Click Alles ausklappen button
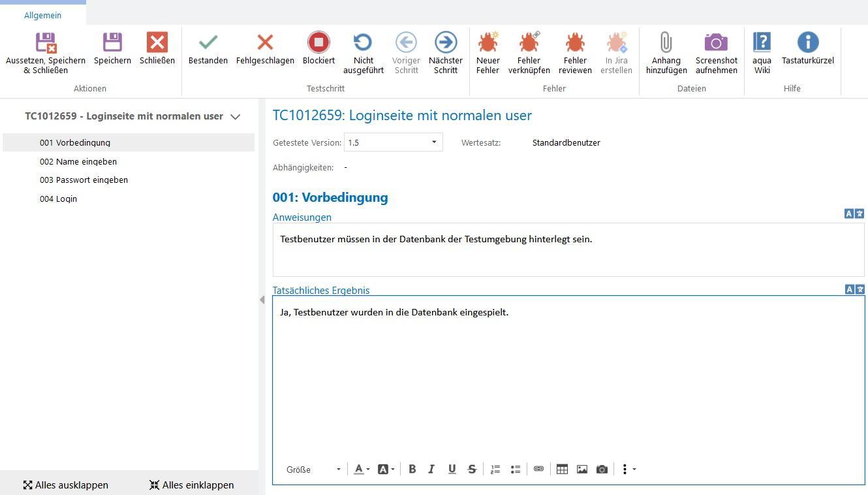This screenshot has width=868, height=495. [x=65, y=485]
